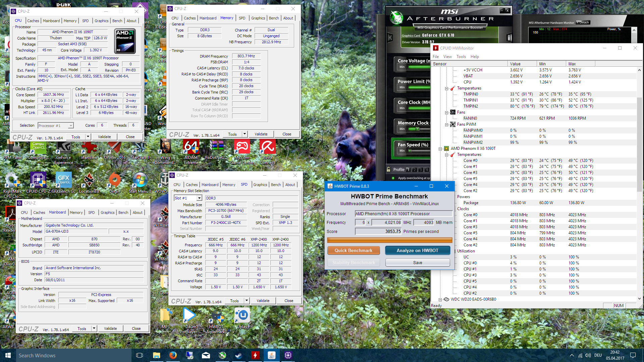Viewport: 644px width, 362px height.
Task: Open HWMonitor View menu
Action: [447, 57]
